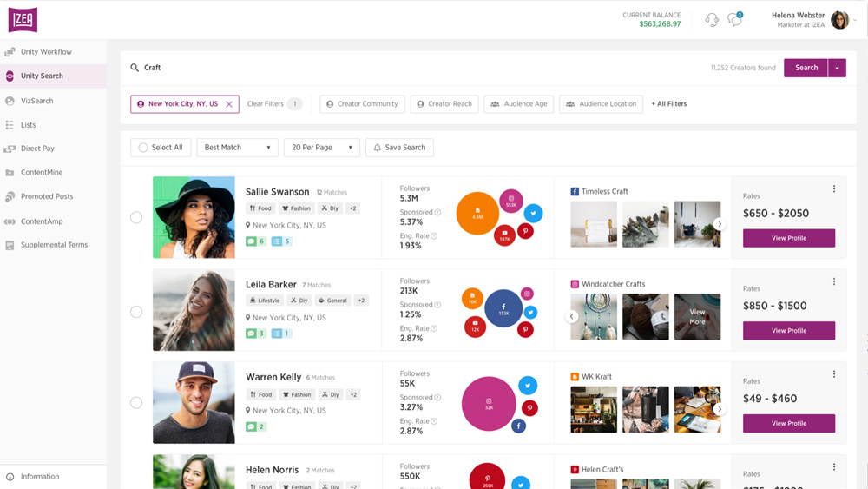Open the Audience Location filter

[x=602, y=104]
